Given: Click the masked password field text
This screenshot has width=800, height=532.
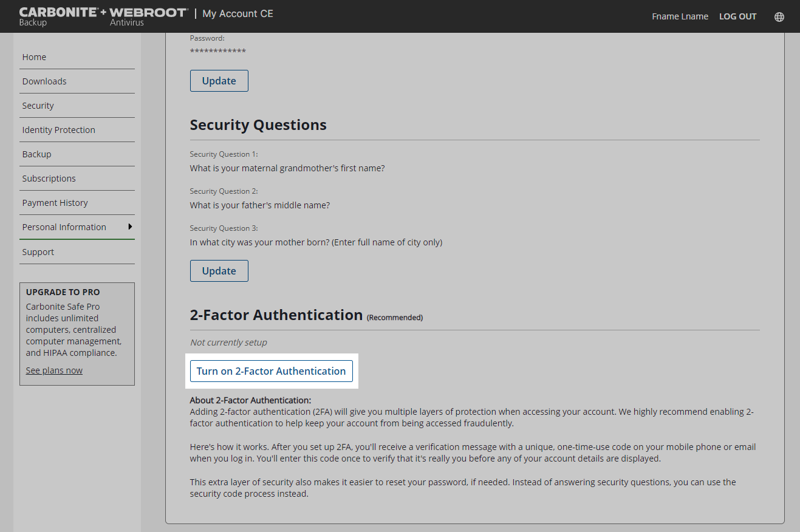Looking at the screenshot, I should 217,51.
